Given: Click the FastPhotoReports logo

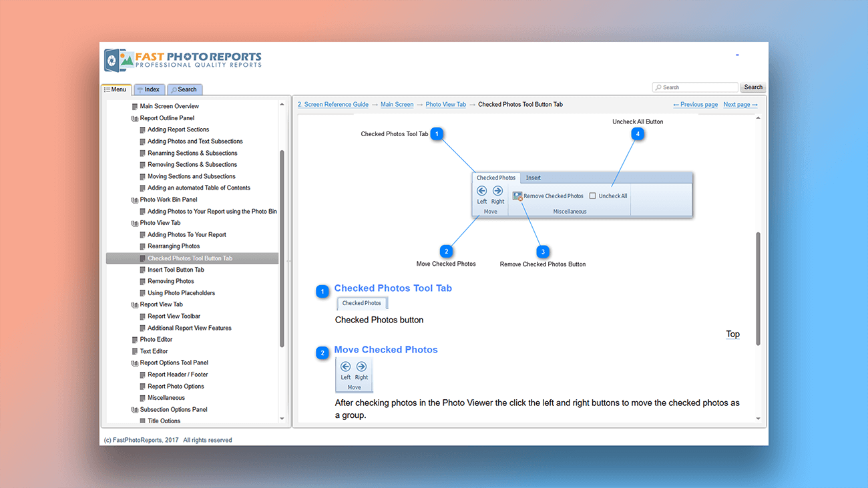Looking at the screenshot, I should (x=184, y=60).
